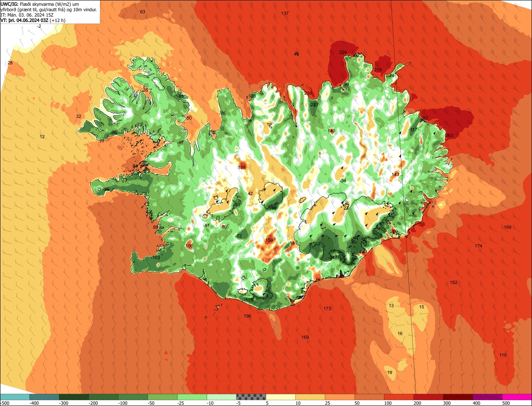Click the map value '110'
This screenshot has width=532, height=406.
[503, 355]
